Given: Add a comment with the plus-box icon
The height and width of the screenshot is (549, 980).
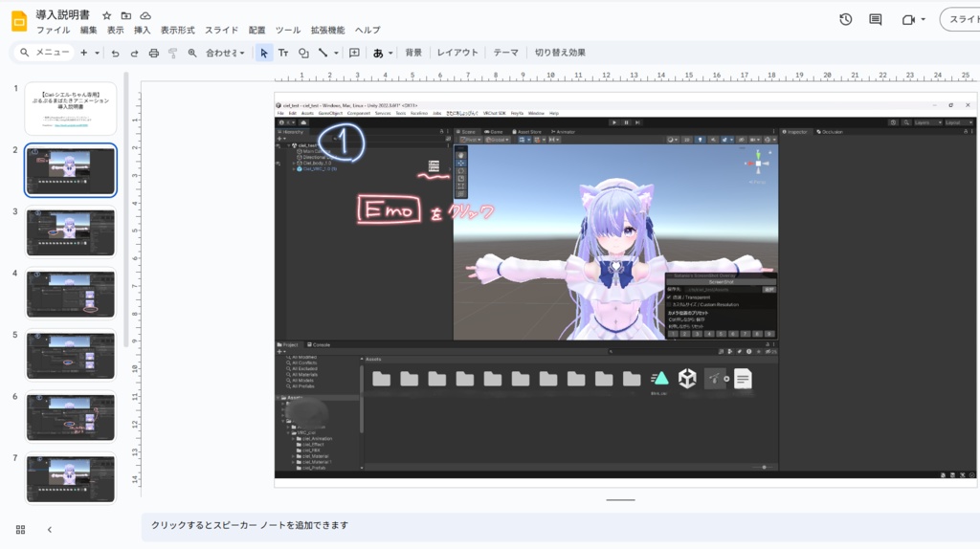Looking at the screenshot, I should [x=354, y=54].
